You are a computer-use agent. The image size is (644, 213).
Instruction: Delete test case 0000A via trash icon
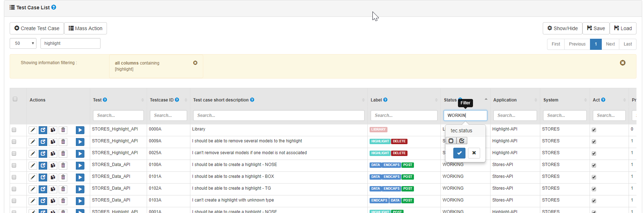(x=63, y=130)
